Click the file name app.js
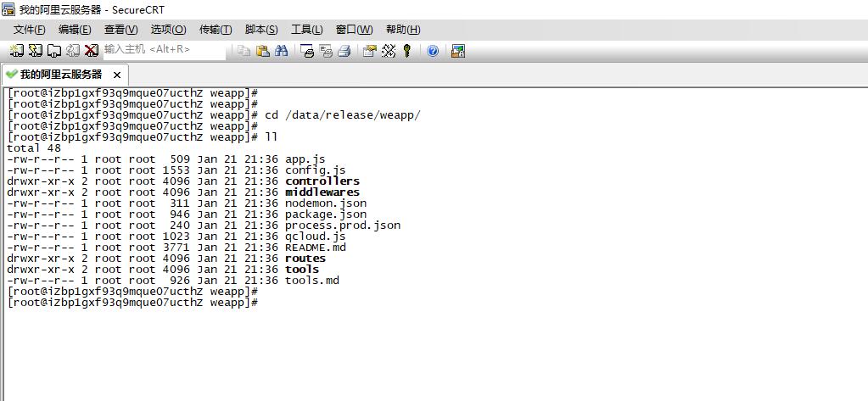Viewport: 868px width, 401px height. click(305, 159)
